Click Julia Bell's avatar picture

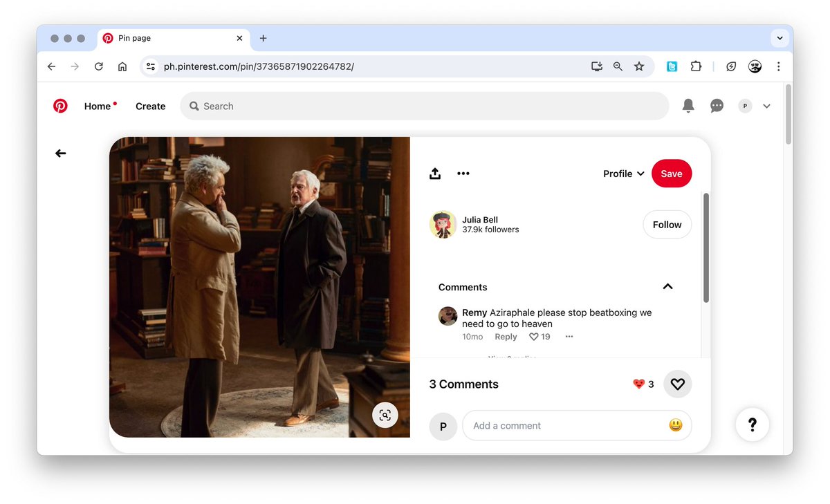[x=443, y=225]
